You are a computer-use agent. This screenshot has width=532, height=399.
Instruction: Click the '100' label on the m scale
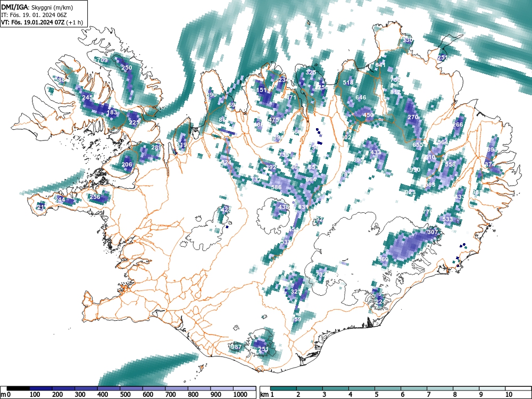(x=35, y=395)
